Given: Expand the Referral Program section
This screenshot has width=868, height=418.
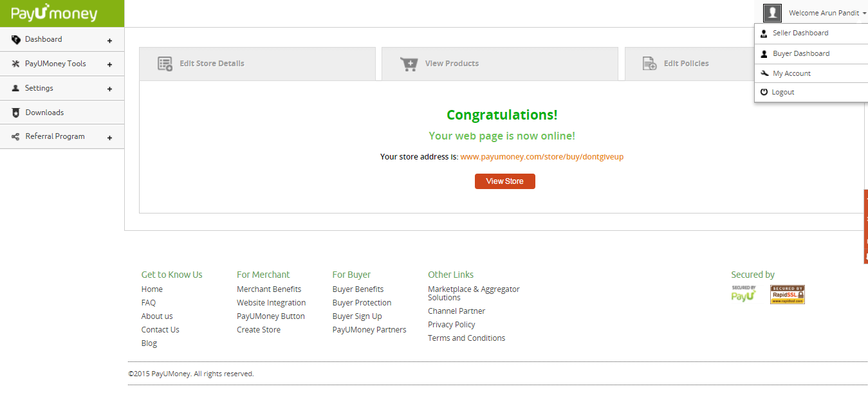Looking at the screenshot, I should point(109,138).
